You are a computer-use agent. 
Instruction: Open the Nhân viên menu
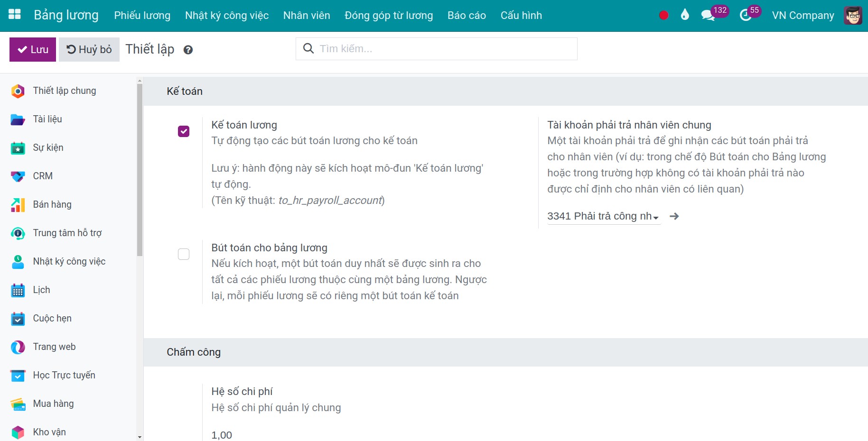click(307, 15)
